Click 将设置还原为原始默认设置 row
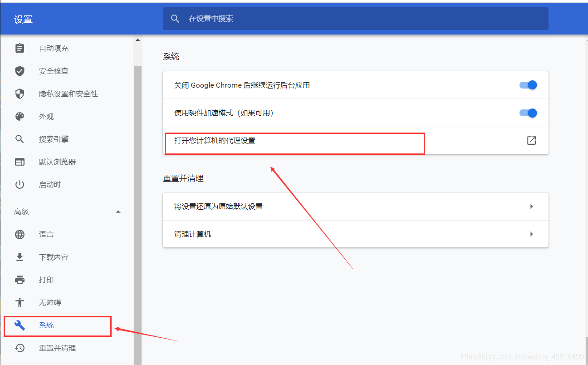This screenshot has height=365, width=588. click(x=356, y=207)
